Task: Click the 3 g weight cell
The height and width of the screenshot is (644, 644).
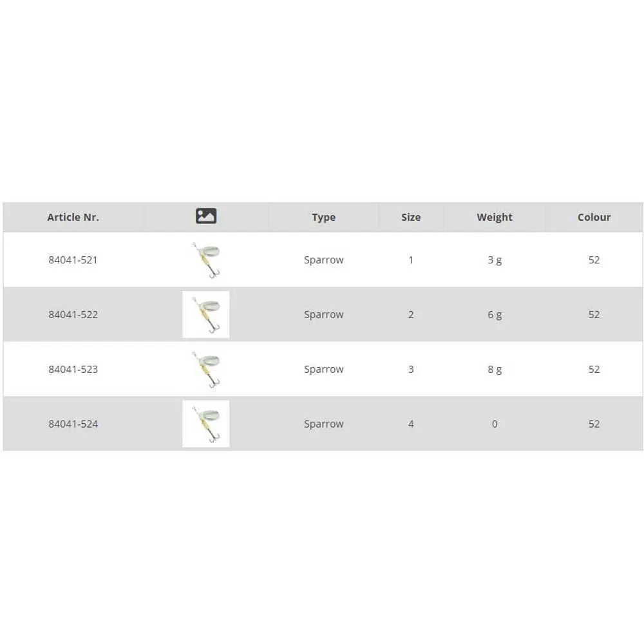Action: point(495,260)
